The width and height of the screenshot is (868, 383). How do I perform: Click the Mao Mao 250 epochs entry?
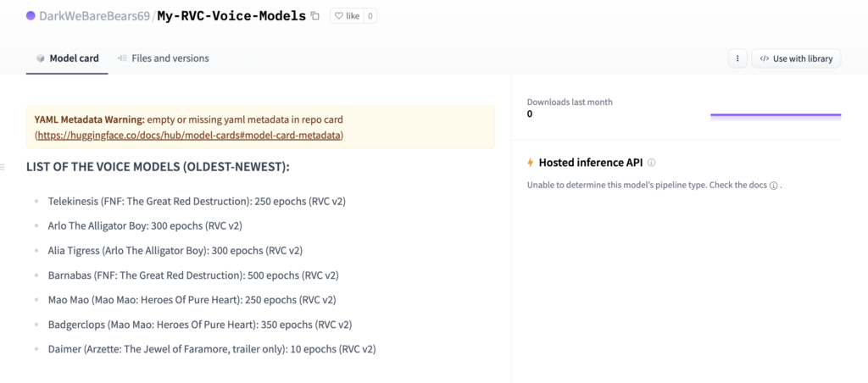click(x=192, y=299)
